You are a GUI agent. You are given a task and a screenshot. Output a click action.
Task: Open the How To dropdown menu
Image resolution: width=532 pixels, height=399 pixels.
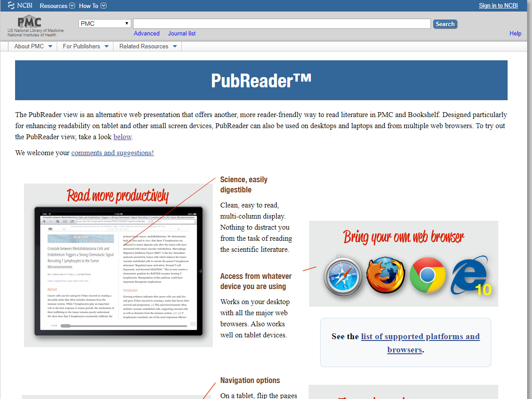[92, 6]
